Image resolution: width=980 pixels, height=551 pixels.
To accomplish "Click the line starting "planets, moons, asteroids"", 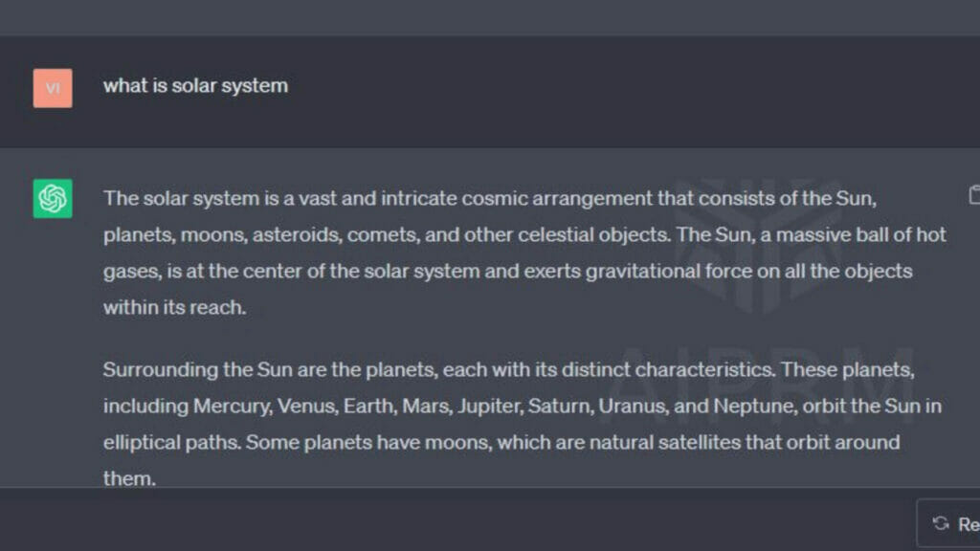I will click(x=525, y=235).
